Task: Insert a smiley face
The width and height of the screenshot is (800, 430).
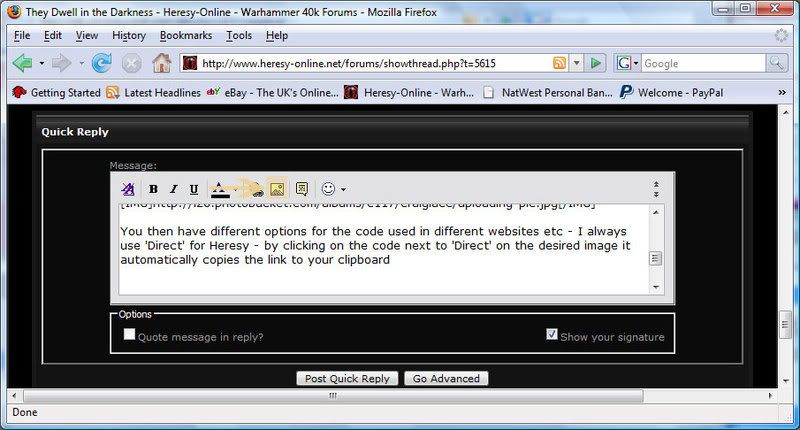Action: (x=328, y=189)
